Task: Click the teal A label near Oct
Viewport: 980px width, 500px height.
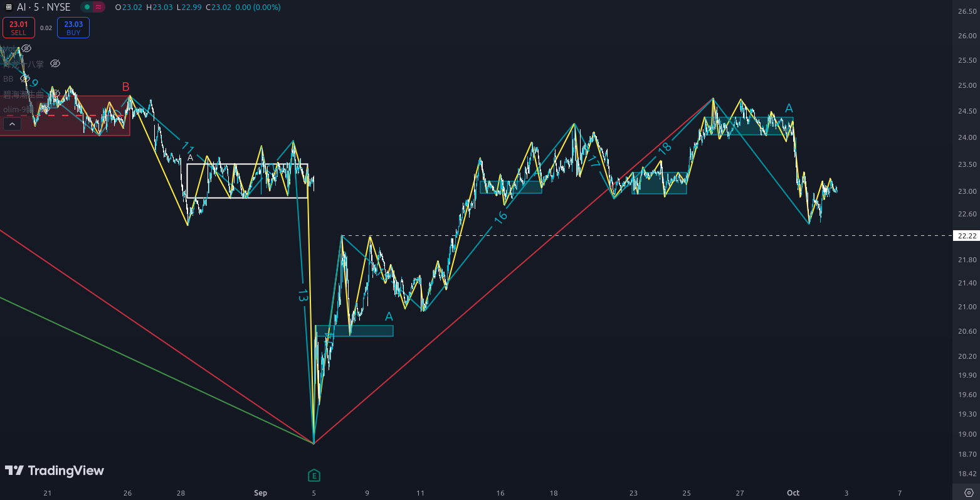Action: [x=789, y=109]
